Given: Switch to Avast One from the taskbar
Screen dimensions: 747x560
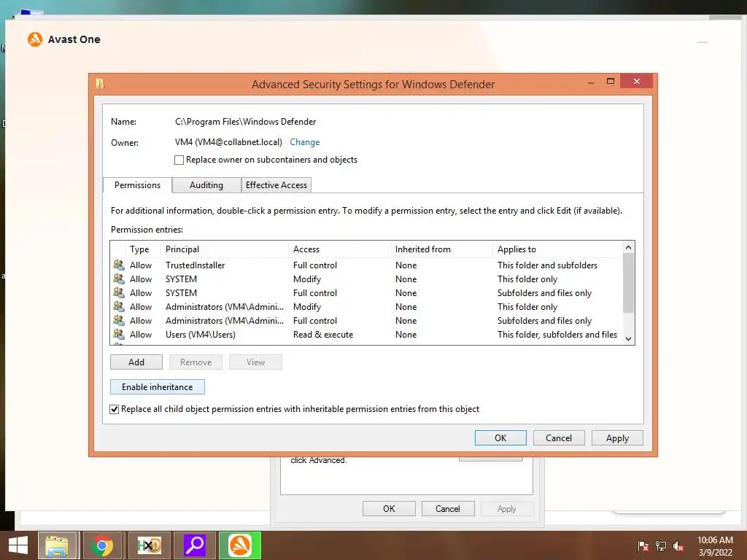Looking at the screenshot, I should click(x=239, y=545).
